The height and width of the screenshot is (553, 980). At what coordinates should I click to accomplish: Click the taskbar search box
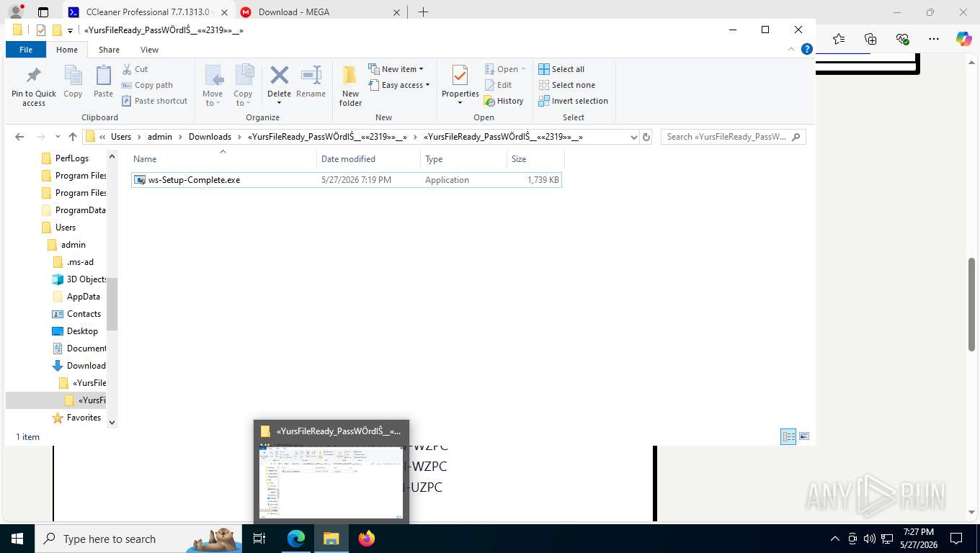[137, 539]
